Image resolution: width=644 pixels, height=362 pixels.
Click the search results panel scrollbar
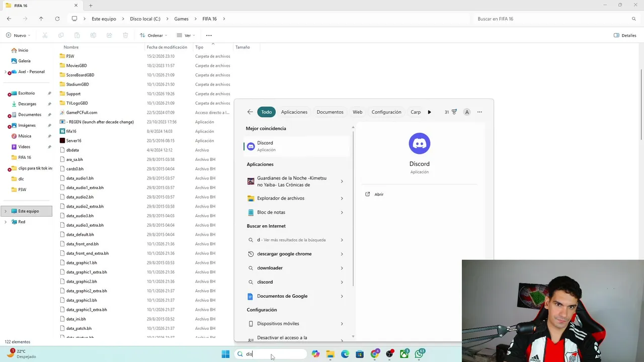[x=353, y=208]
